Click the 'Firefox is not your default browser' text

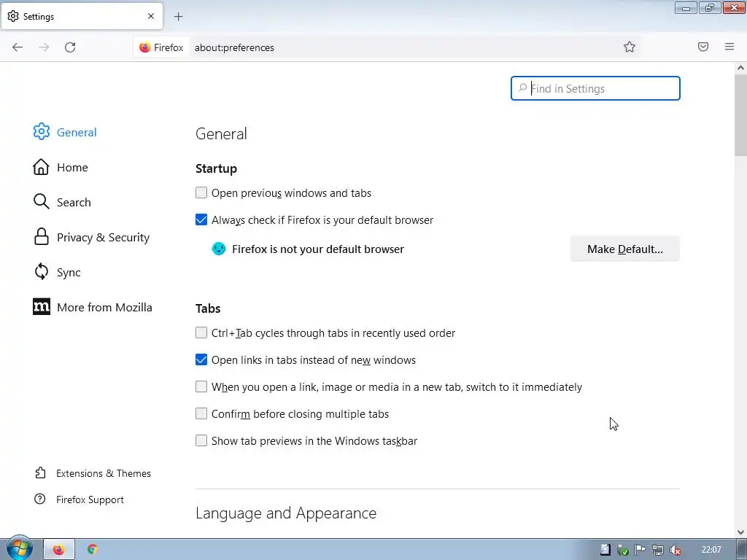318,249
